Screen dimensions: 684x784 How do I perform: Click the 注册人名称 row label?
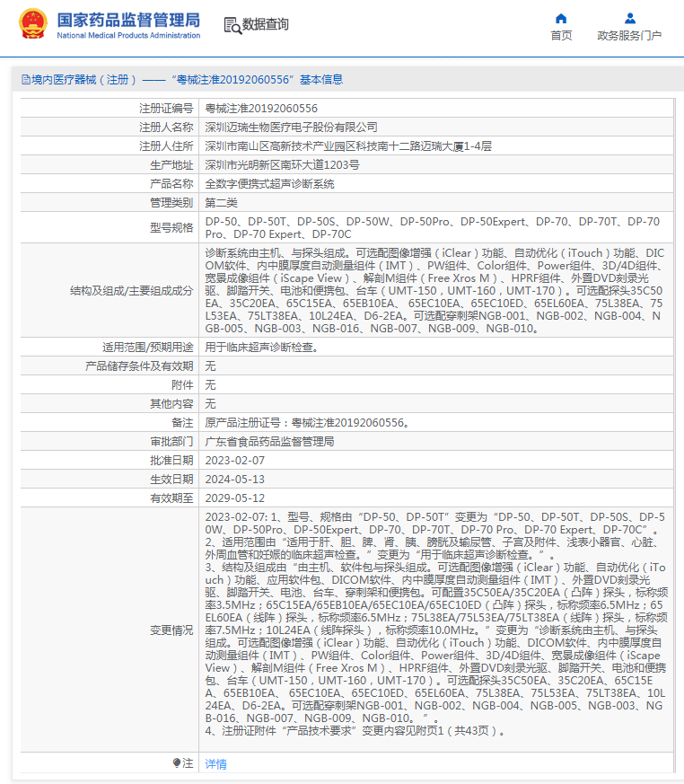click(x=166, y=128)
